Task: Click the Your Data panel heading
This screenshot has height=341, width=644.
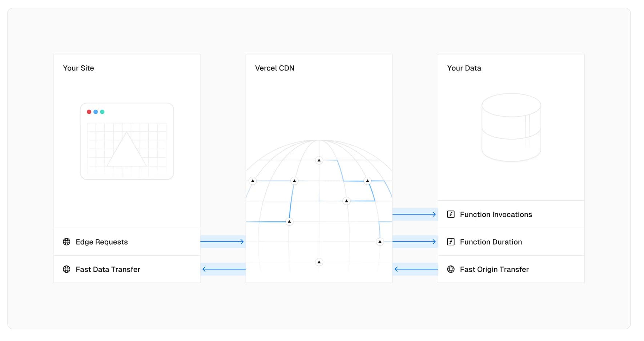Action: tap(464, 68)
